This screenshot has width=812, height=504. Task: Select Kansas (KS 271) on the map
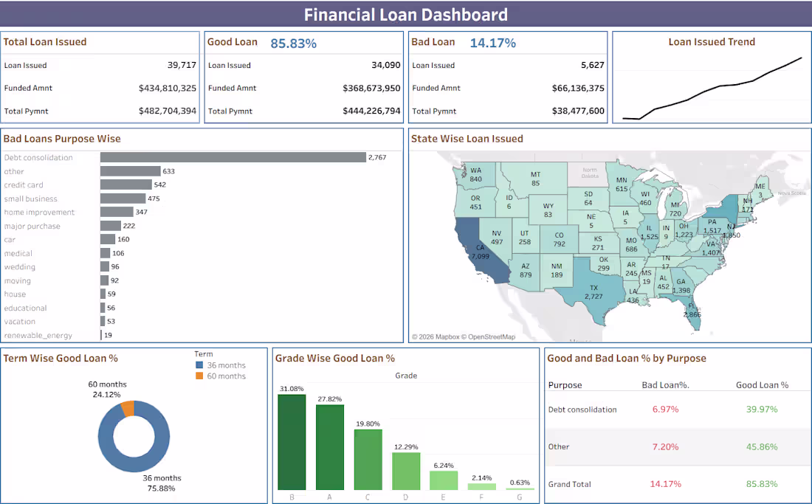point(598,244)
